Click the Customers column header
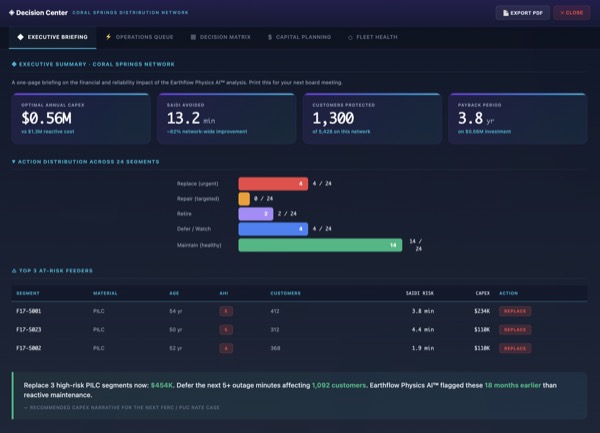The width and height of the screenshot is (600, 433). pyautogui.click(x=285, y=293)
